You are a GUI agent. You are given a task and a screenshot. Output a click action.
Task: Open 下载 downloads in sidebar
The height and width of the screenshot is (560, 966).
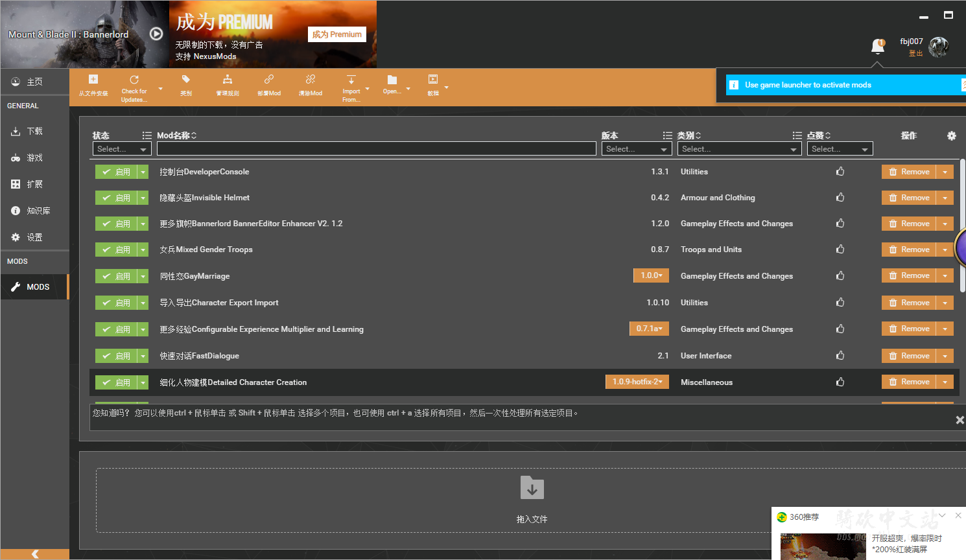35,131
